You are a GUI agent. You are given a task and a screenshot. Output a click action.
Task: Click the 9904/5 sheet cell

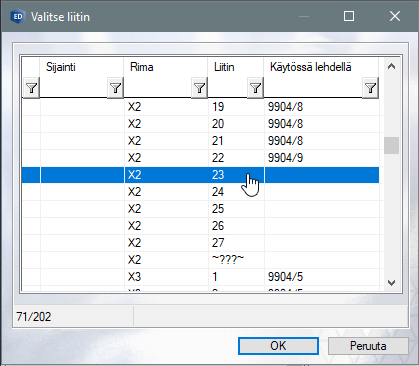[x=322, y=277]
